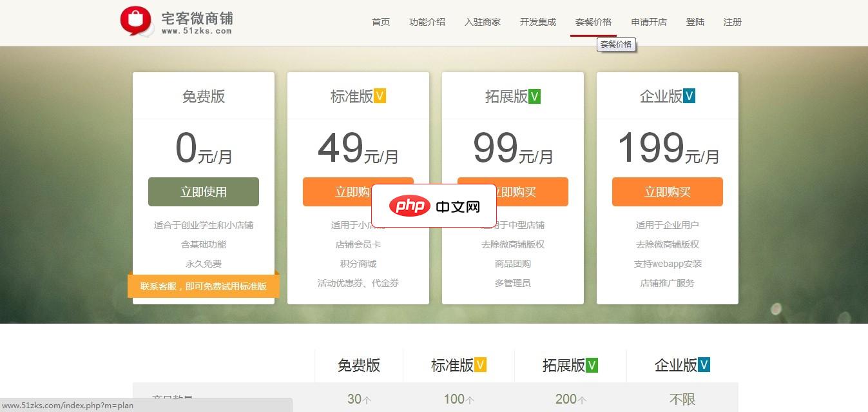This screenshot has width=868, height=412.
Task: Select 功能介绍 in the top navigation
Action: pyautogui.click(x=427, y=21)
